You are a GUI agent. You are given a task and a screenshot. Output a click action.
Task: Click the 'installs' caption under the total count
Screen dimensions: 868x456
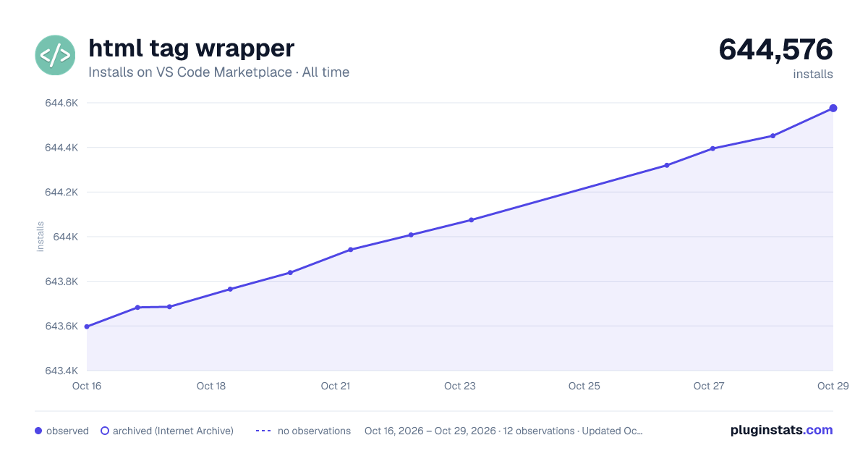pos(813,74)
